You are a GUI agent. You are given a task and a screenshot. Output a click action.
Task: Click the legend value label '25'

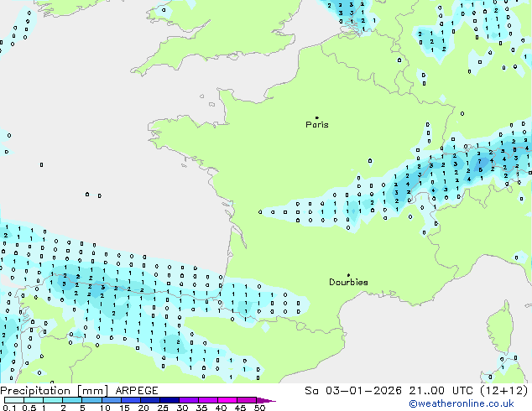(x=163, y=408)
